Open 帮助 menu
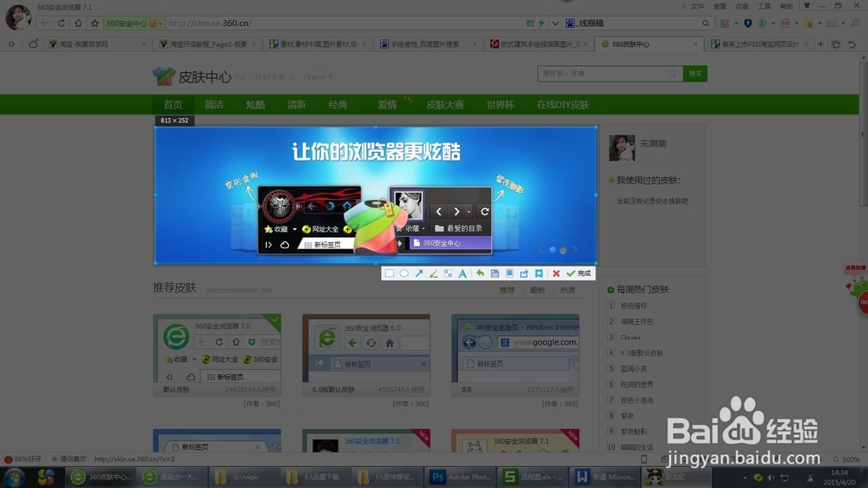 (786, 7)
